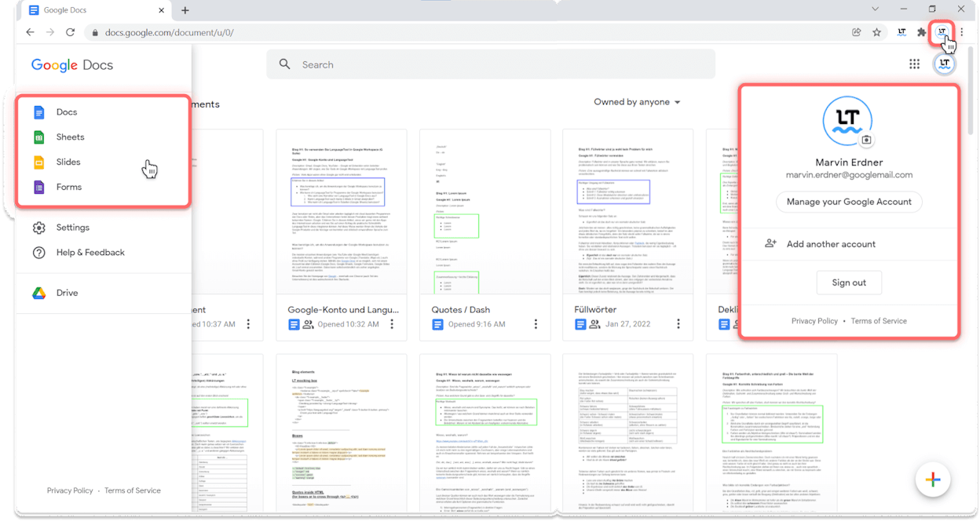Open the Chrome three-dot menu

962,32
